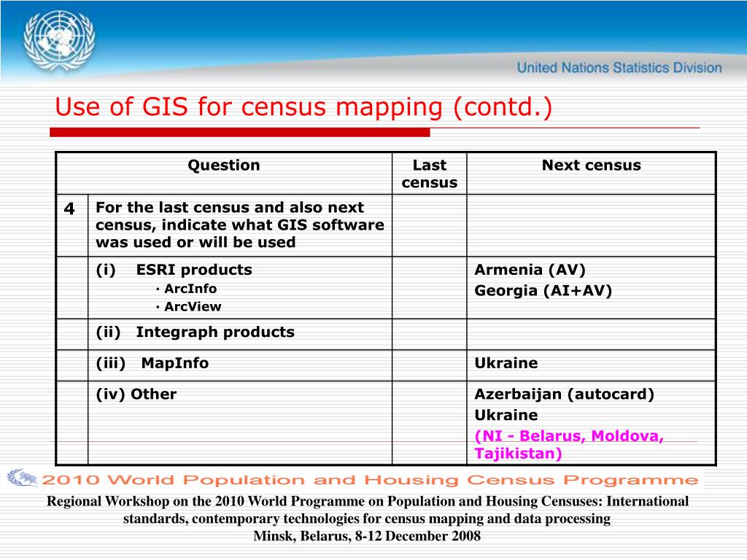Click the 'ArcInfo' bullet item
This screenshot has width=747, height=560.
[x=186, y=289]
